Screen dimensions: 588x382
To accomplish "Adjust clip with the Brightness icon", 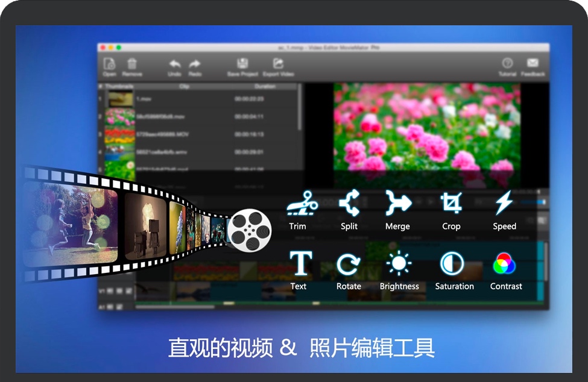I will pos(399,264).
